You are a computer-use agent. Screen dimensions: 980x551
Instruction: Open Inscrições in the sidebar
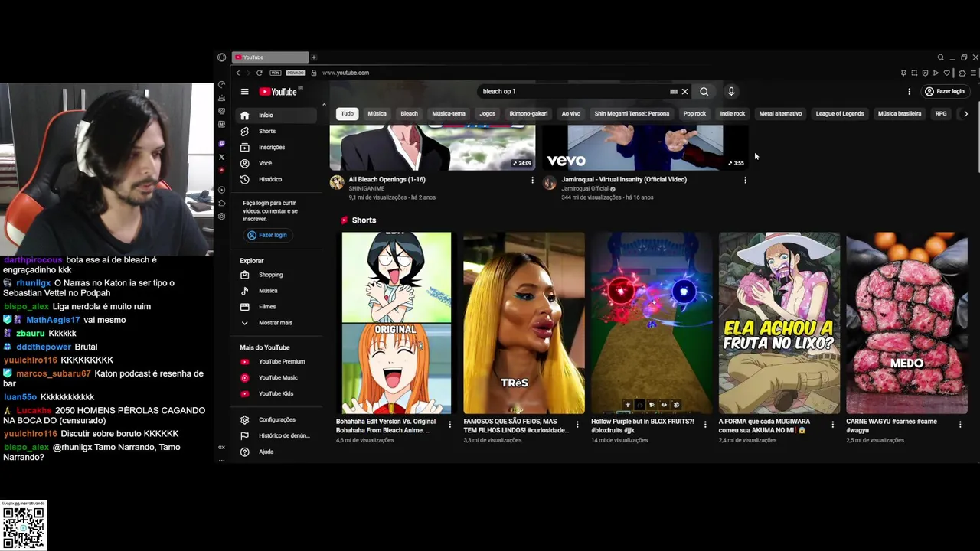click(277, 147)
